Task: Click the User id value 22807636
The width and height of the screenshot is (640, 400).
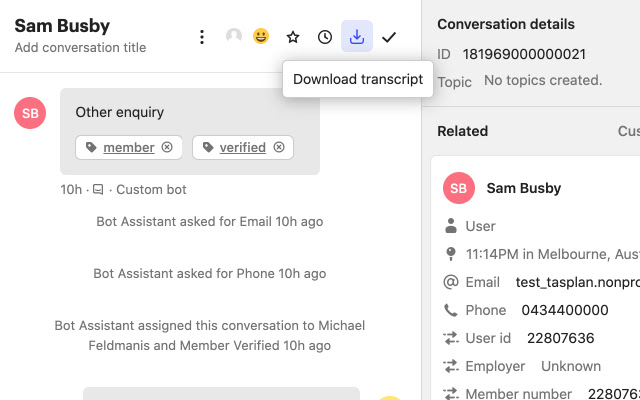Action: click(560, 338)
